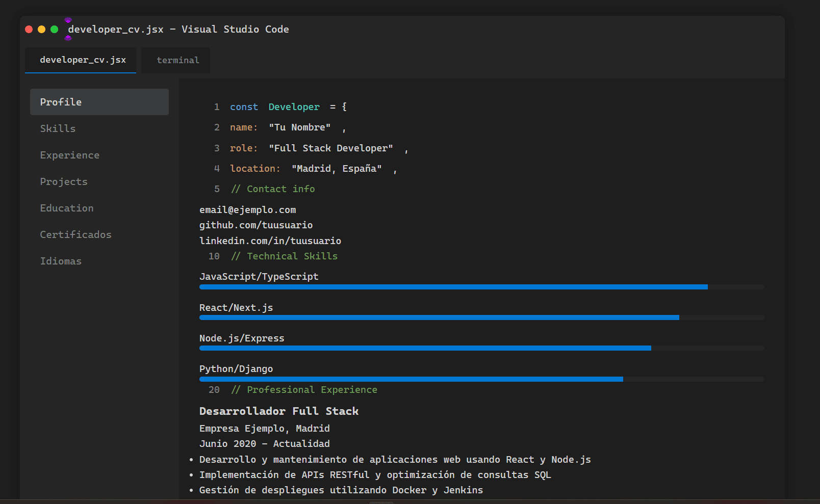Click the "Tu Nombre" string value
The height and width of the screenshot is (504, 820).
pos(300,127)
